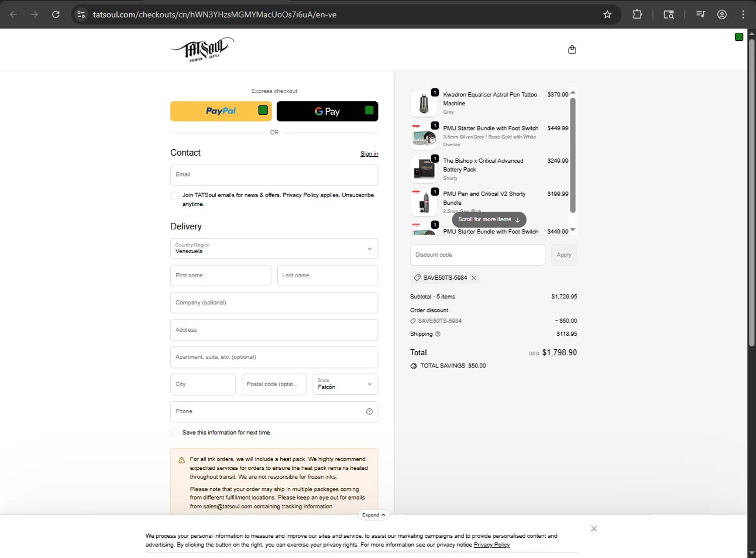Click the TATSoul logo
This screenshot has width=756, height=558.
tap(203, 49)
